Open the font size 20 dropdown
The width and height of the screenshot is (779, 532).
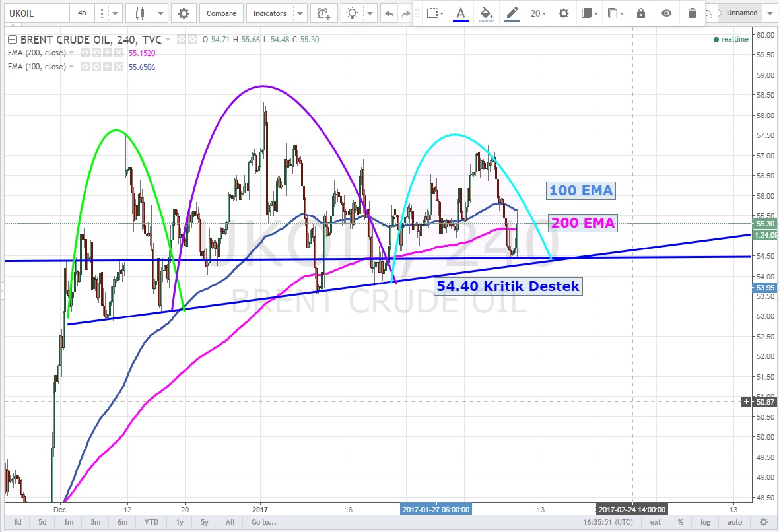tap(538, 13)
